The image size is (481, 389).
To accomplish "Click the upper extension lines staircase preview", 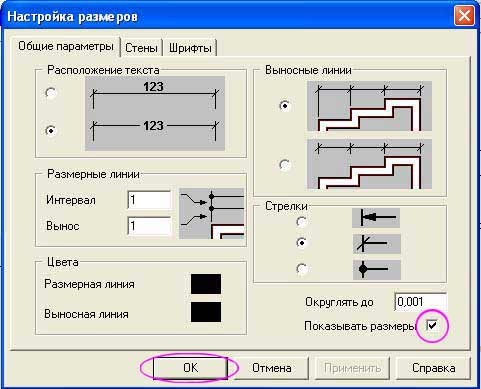I will click(x=369, y=106).
